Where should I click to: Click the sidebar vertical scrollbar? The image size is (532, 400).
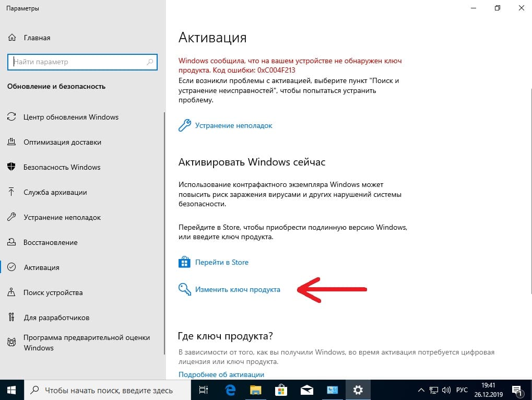[164, 233]
